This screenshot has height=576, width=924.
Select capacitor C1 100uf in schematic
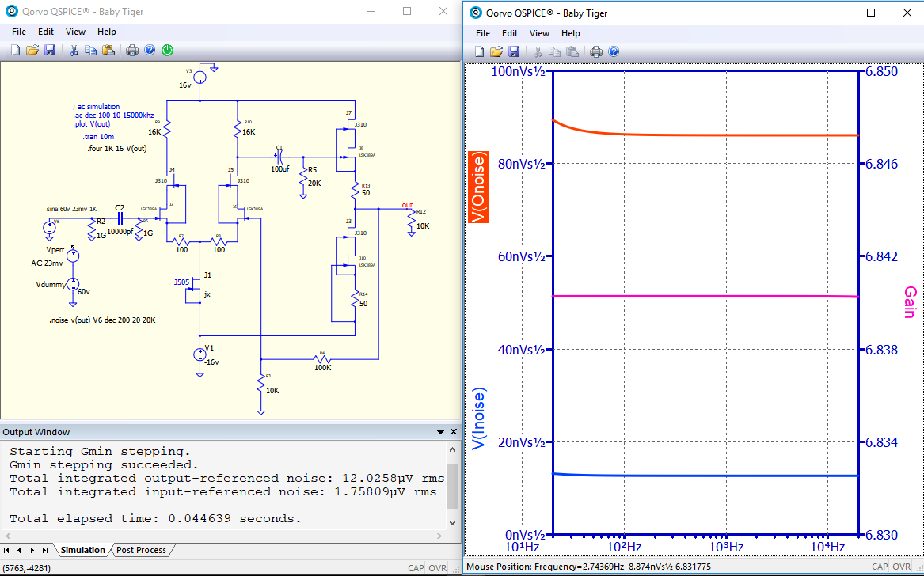[279, 157]
